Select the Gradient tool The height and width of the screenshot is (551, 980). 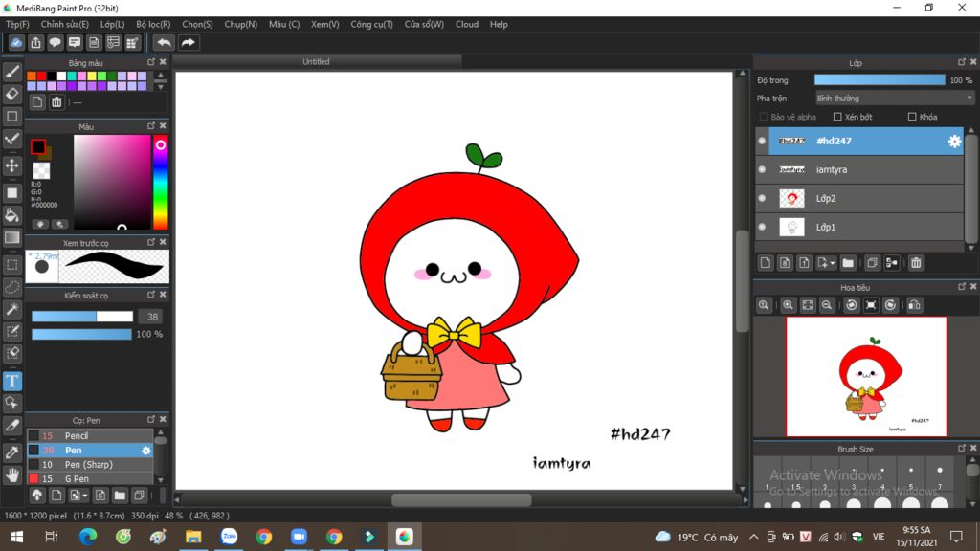point(11,238)
